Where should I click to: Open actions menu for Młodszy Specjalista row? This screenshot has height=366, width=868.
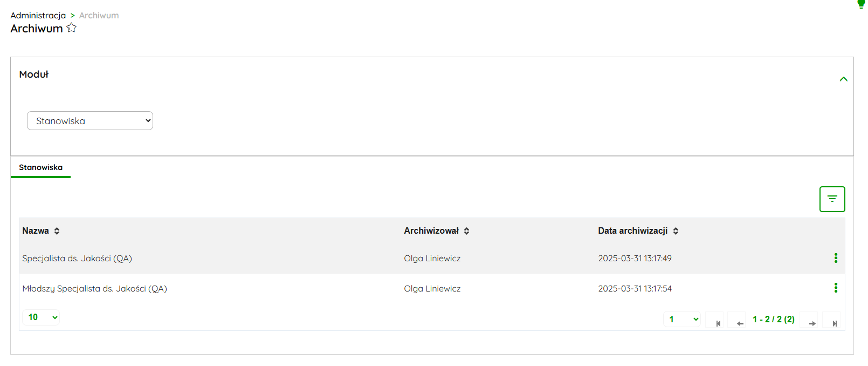click(x=836, y=288)
